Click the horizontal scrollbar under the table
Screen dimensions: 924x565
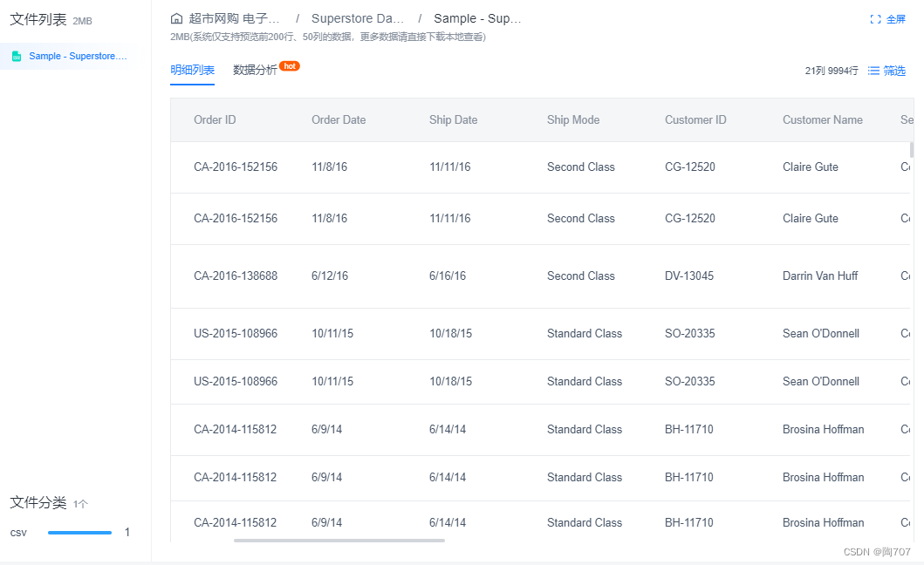[339, 541]
